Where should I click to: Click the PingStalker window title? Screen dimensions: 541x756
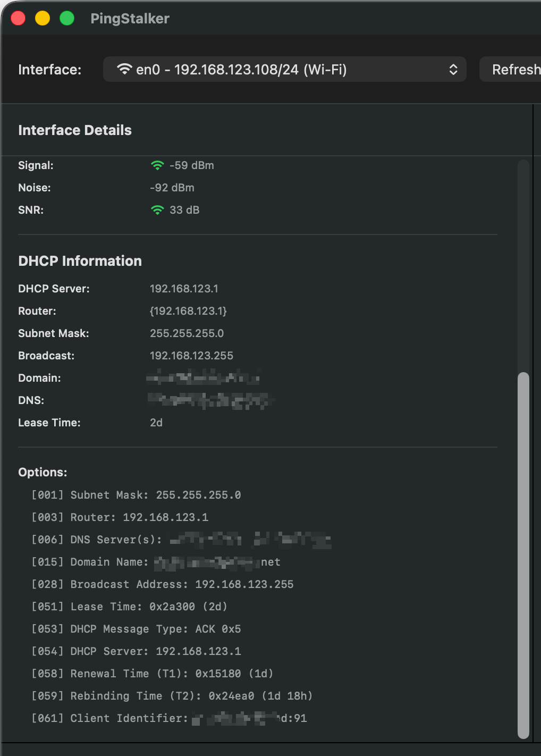(x=130, y=19)
